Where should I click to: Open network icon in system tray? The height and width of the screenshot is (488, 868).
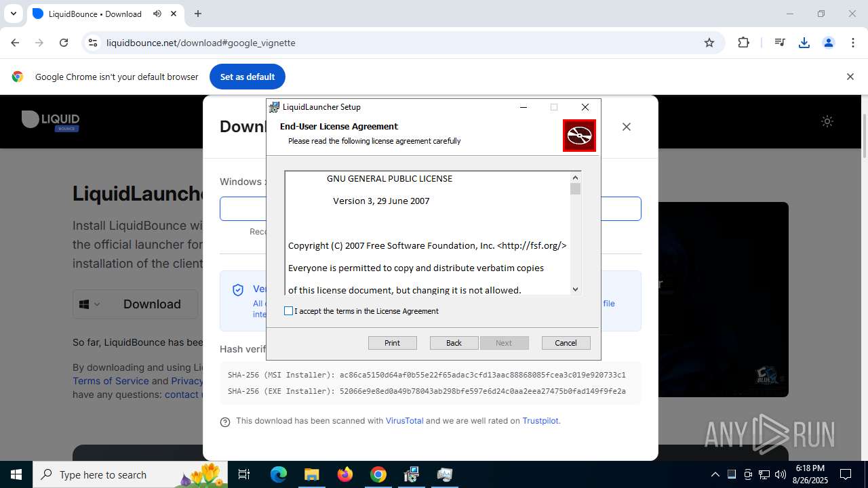pyautogui.click(x=764, y=474)
